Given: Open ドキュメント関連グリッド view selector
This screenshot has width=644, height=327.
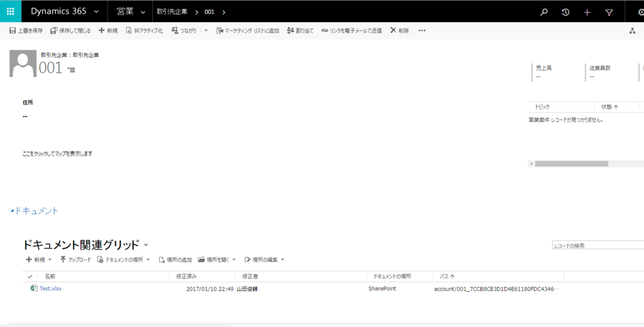Looking at the screenshot, I should [146, 245].
